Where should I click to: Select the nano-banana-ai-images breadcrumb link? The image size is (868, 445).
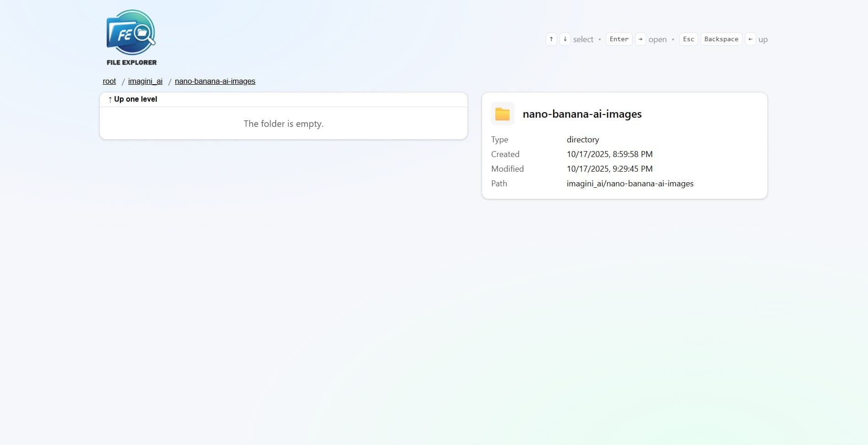215,81
